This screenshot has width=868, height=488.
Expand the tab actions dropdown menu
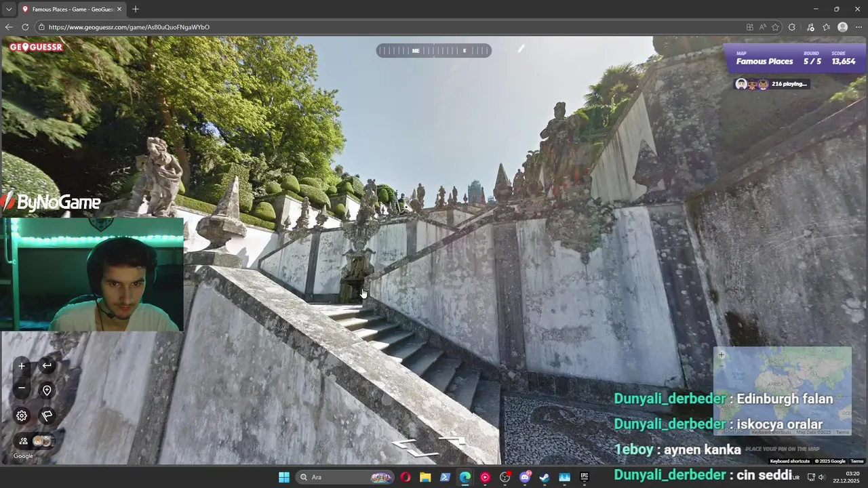point(9,9)
